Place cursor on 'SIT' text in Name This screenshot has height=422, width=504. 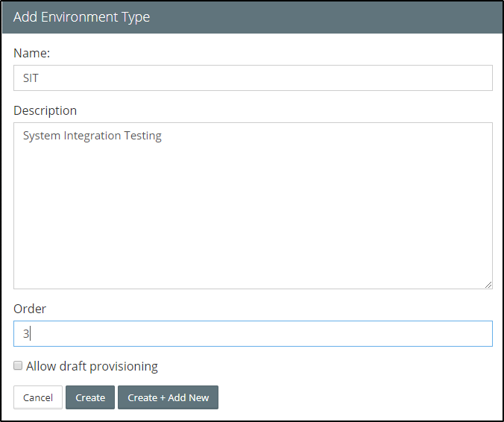tap(31, 78)
